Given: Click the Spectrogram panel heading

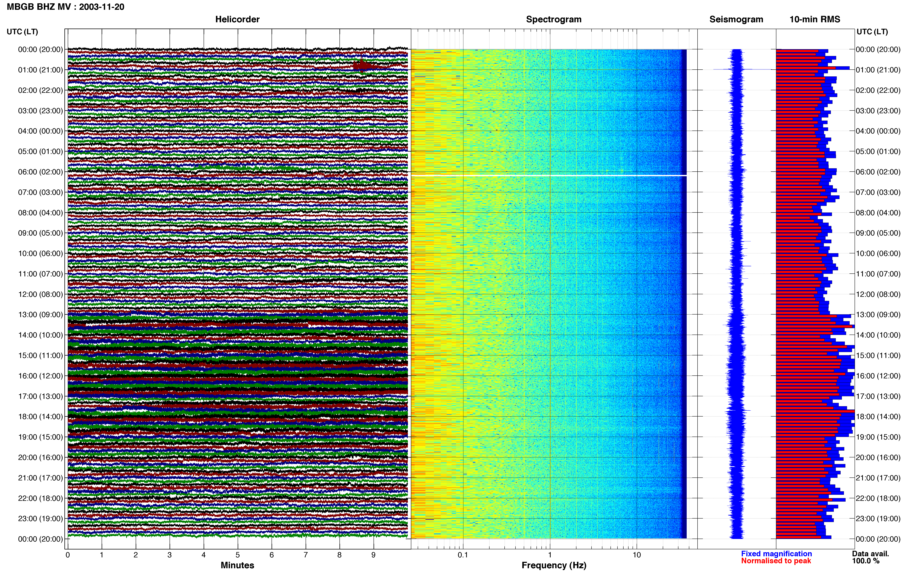Looking at the screenshot, I should click(x=554, y=20).
